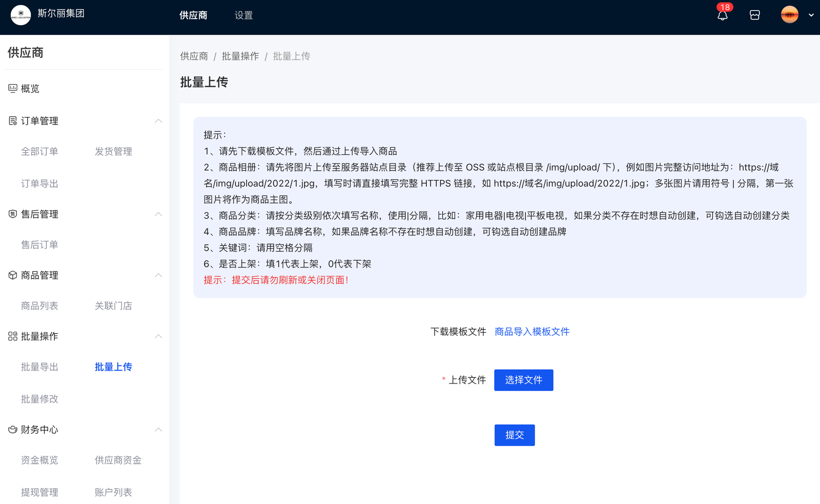Click the 批量操作 grid icon
820x504 pixels.
click(13, 337)
